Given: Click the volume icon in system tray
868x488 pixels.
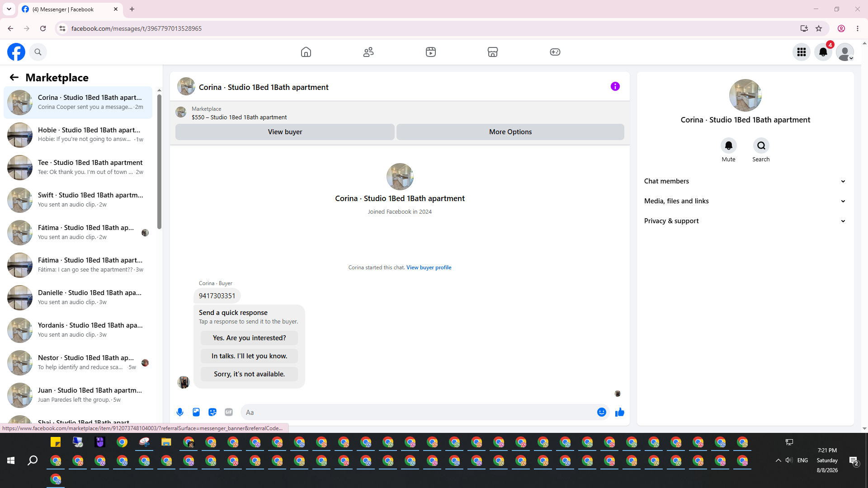Looking at the screenshot, I should click(x=789, y=460).
